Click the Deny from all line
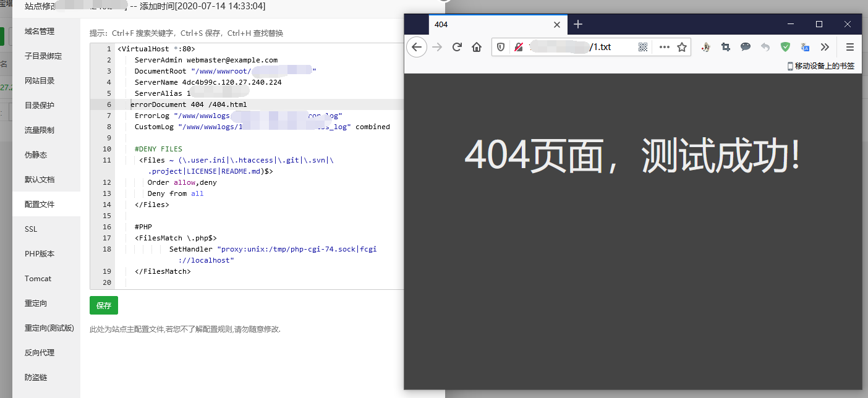Viewport: 868px width, 398px height. (176, 193)
